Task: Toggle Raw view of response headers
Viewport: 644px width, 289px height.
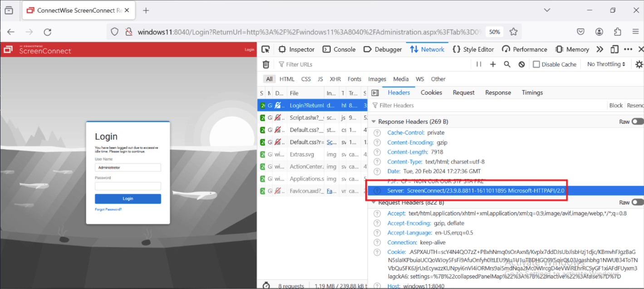Action: coord(637,121)
